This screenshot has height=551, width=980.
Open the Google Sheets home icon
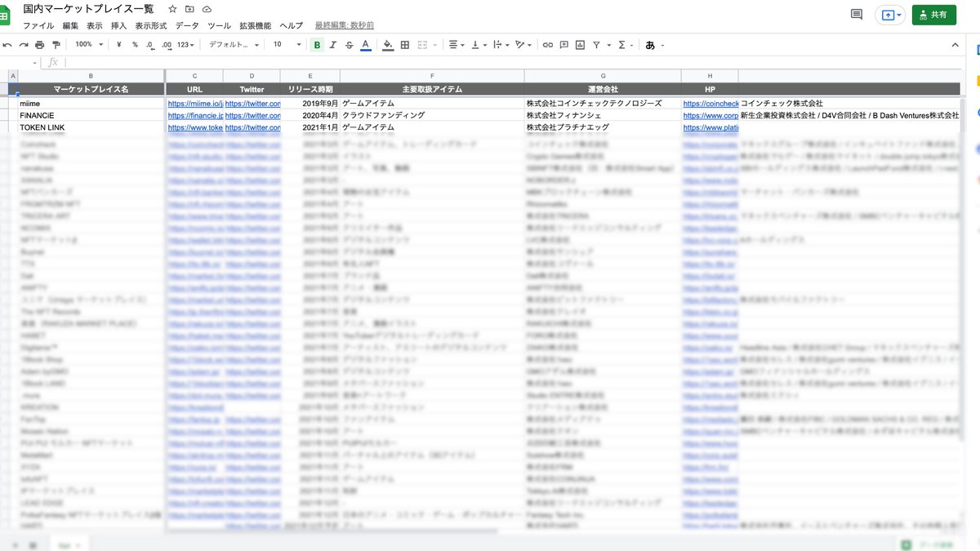click(x=4, y=16)
